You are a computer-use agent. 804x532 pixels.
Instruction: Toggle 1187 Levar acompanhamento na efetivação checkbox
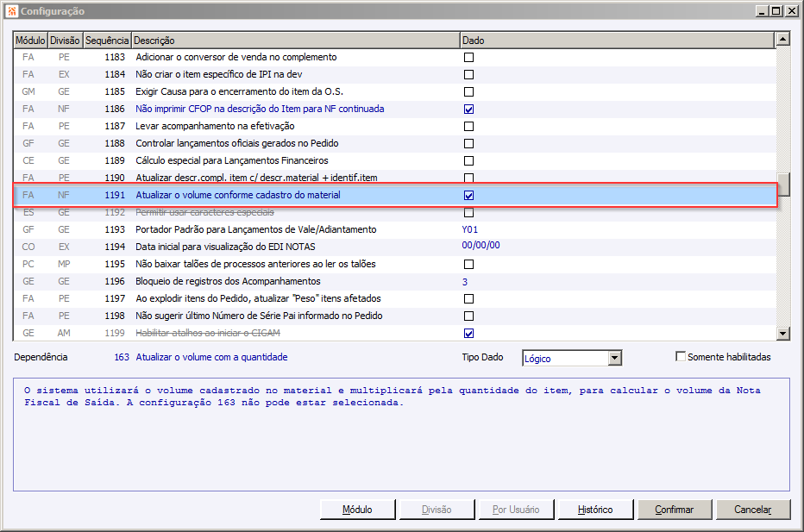(468, 127)
